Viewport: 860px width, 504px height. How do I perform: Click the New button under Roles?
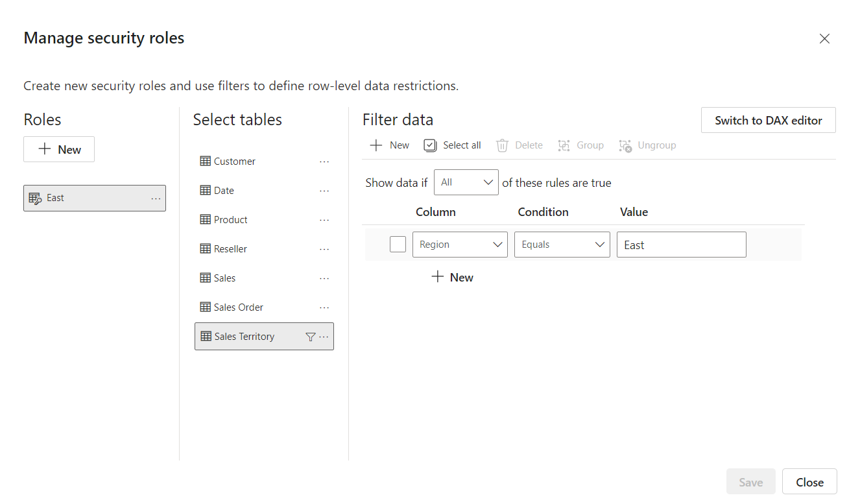click(59, 149)
